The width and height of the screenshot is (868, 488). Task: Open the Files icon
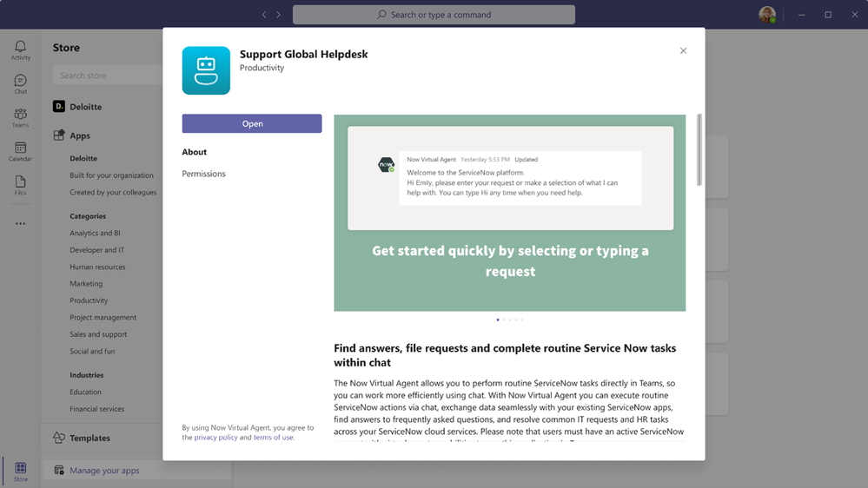point(21,185)
